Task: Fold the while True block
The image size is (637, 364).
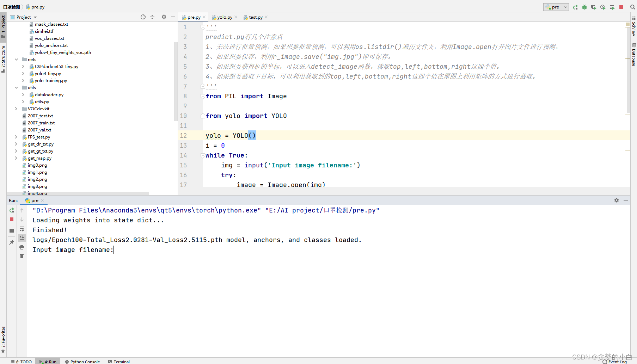Action: point(203,155)
